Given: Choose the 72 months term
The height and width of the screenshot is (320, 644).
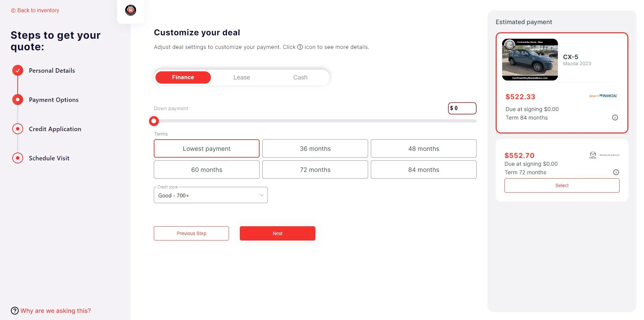Looking at the screenshot, I should point(315,170).
